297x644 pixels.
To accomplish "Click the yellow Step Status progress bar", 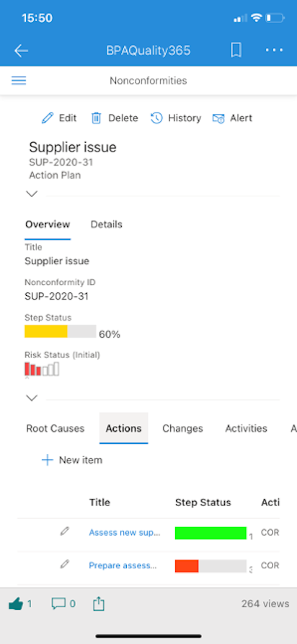I will (46, 331).
